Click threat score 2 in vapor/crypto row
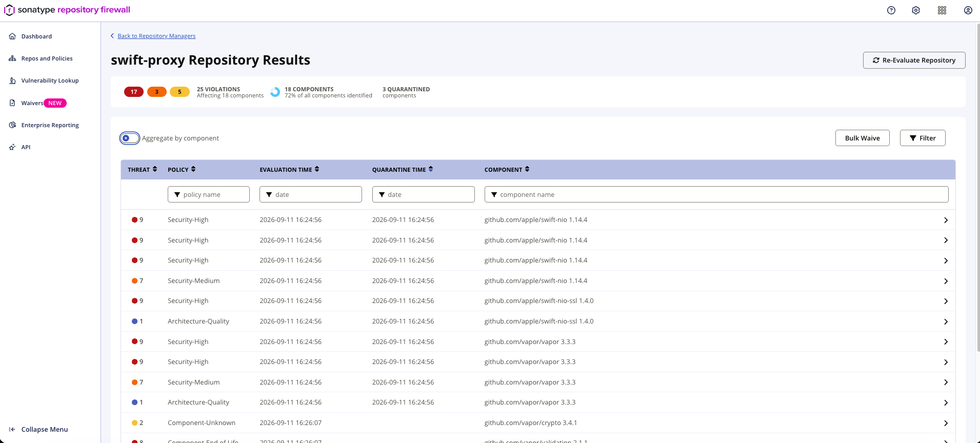This screenshot has width=980, height=443. click(x=137, y=423)
